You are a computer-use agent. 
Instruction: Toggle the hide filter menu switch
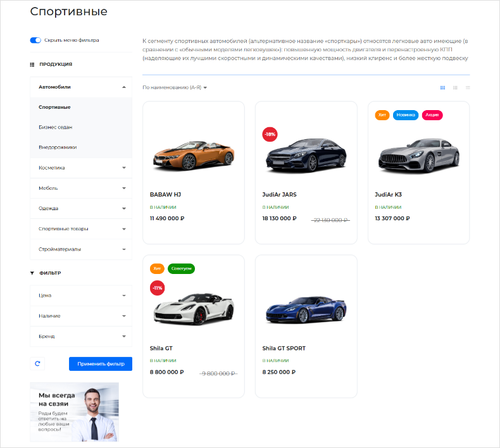point(35,40)
